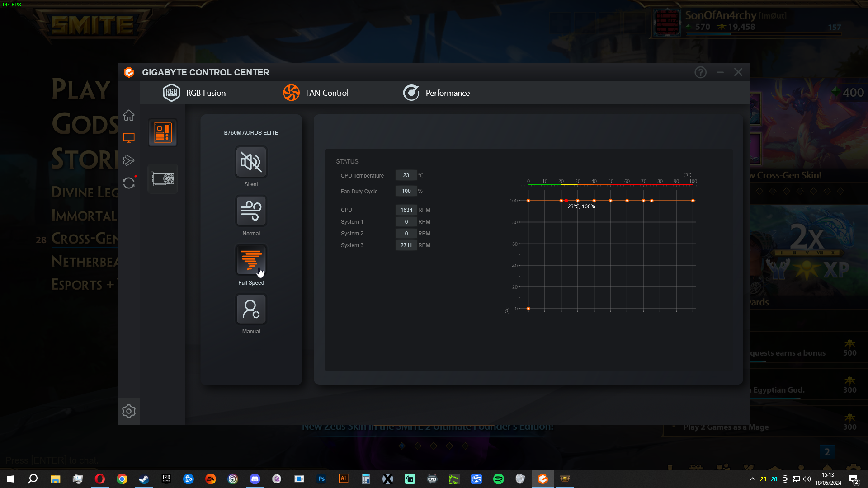This screenshot has height=488, width=868.
Task: Open the volume control in system tray
Action: (807, 479)
